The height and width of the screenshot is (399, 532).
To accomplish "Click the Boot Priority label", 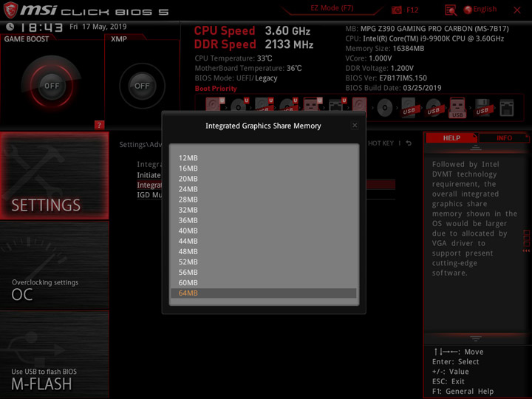I will [x=216, y=88].
